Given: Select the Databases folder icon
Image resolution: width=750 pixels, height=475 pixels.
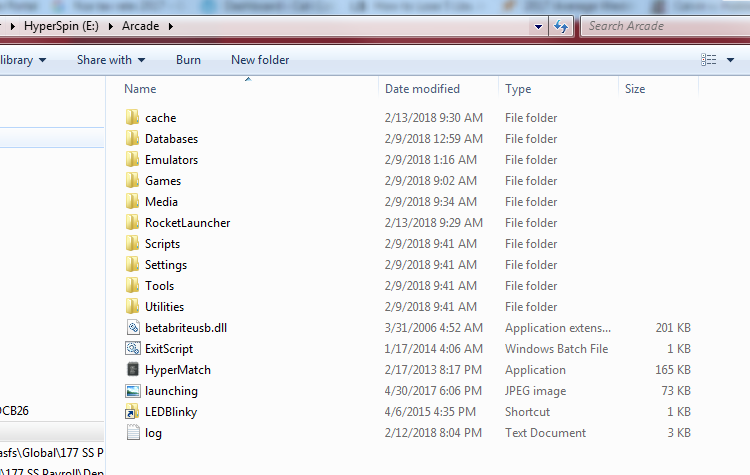Looking at the screenshot, I should (132, 139).
